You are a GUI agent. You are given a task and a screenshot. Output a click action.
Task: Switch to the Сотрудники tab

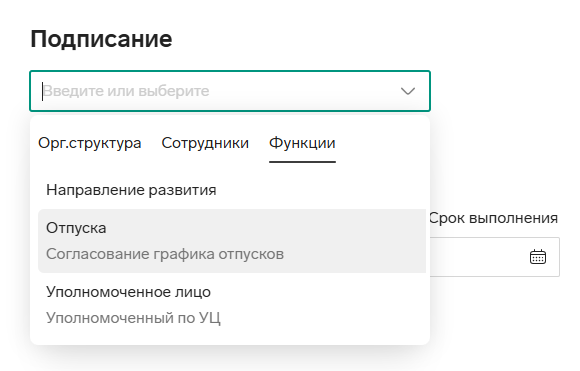205,143
